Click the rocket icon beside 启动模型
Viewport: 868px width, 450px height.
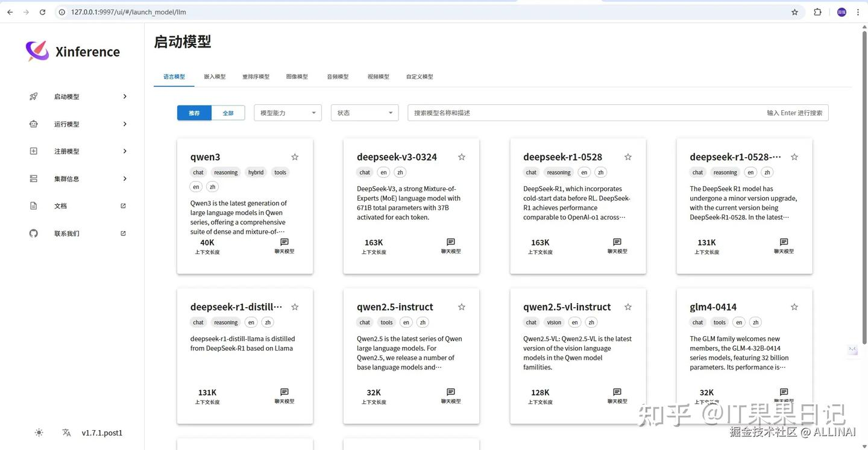[x=34, y=96]
